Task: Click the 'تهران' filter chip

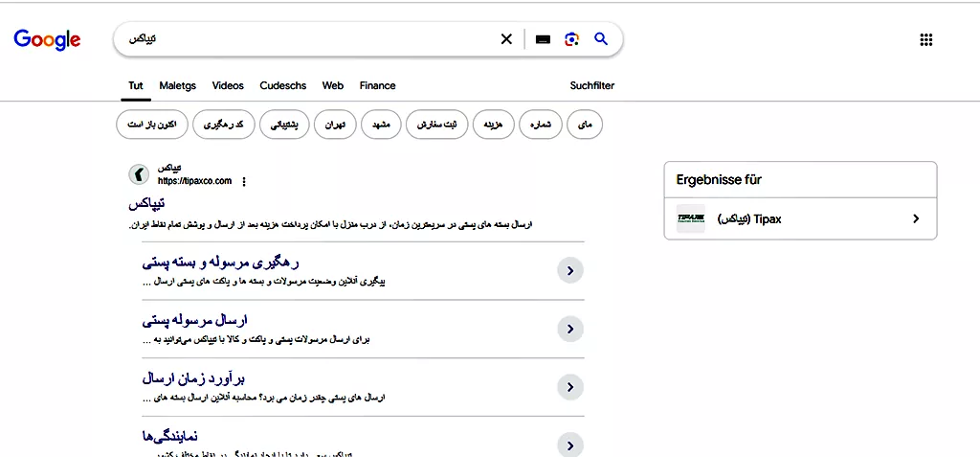Action: coord(335,125)
